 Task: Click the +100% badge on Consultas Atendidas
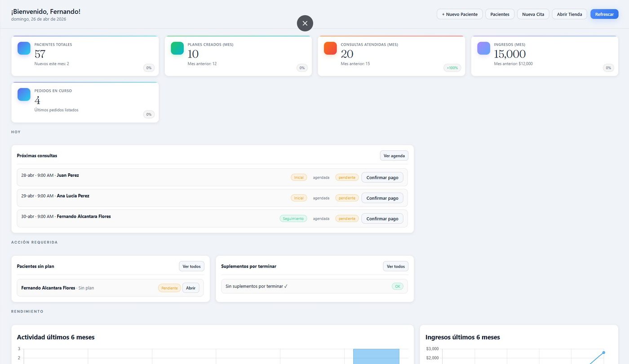pos(452,68)
